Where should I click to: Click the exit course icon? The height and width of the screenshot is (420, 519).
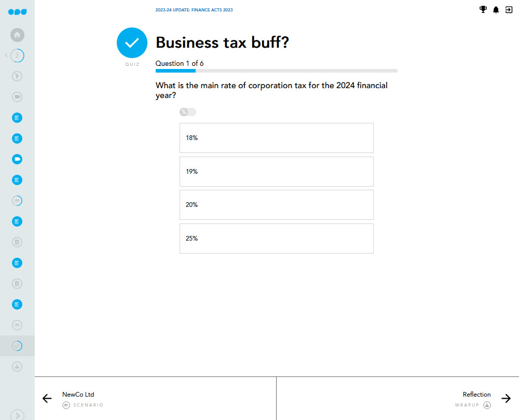tap(509, 10)
